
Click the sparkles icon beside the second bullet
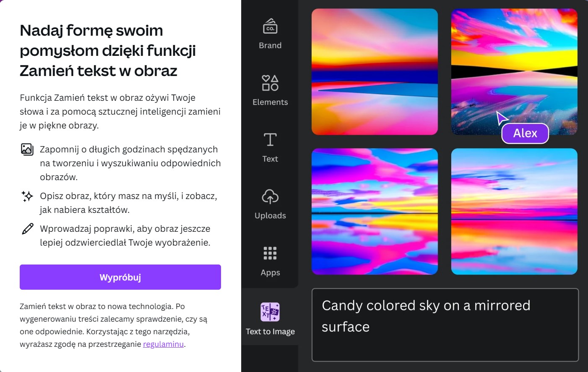26,196
